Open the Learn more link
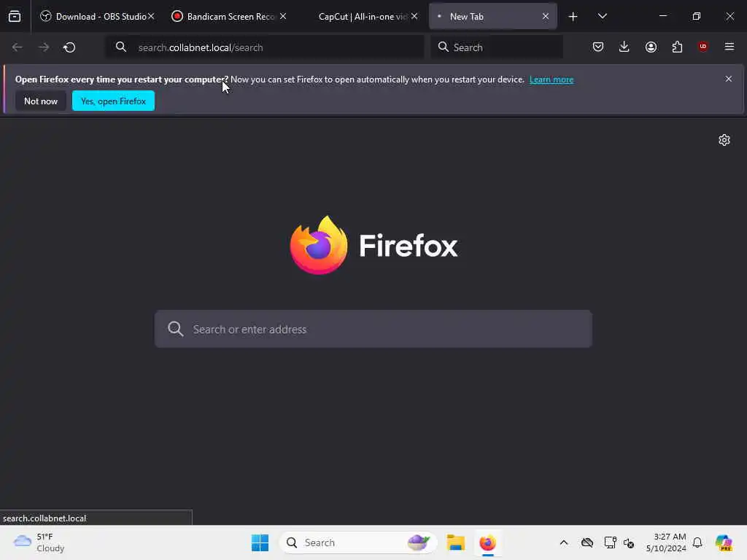This screenshot has height=560, width=747. click(551, 79)
